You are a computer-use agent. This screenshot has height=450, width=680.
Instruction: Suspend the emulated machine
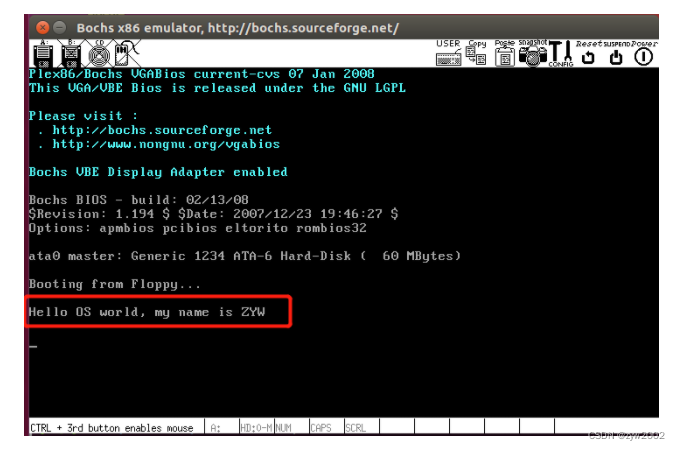point(616,53)
